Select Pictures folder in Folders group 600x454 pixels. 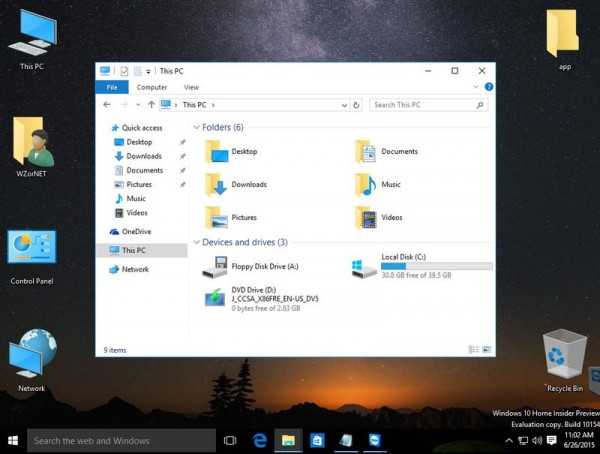[x=231, y=217]
